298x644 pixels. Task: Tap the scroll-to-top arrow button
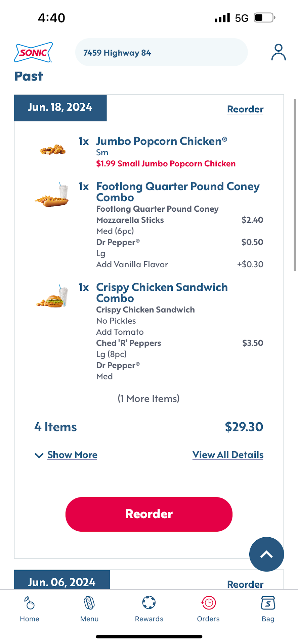point(266,554)
